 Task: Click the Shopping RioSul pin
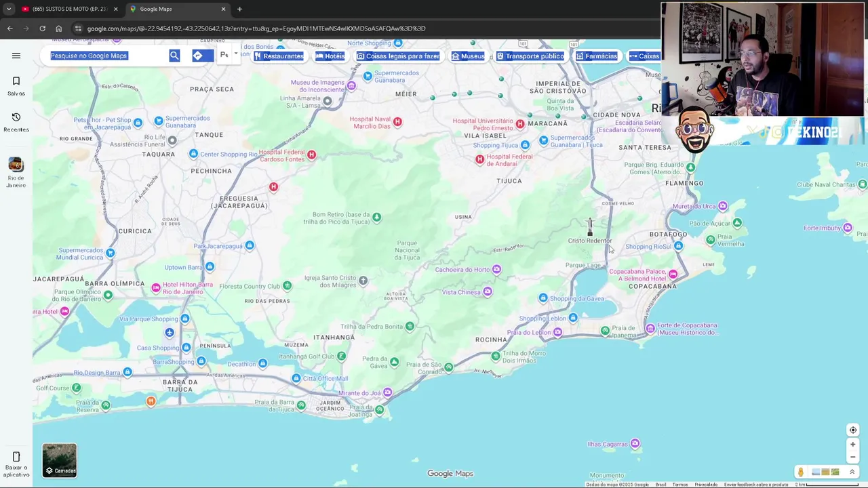(x=678, y=246)
